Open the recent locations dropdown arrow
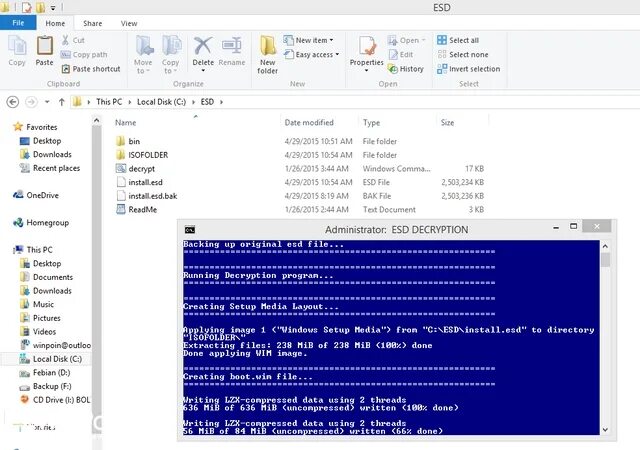The width and height of the screenshot is (640, 450). tap(47, 102)
